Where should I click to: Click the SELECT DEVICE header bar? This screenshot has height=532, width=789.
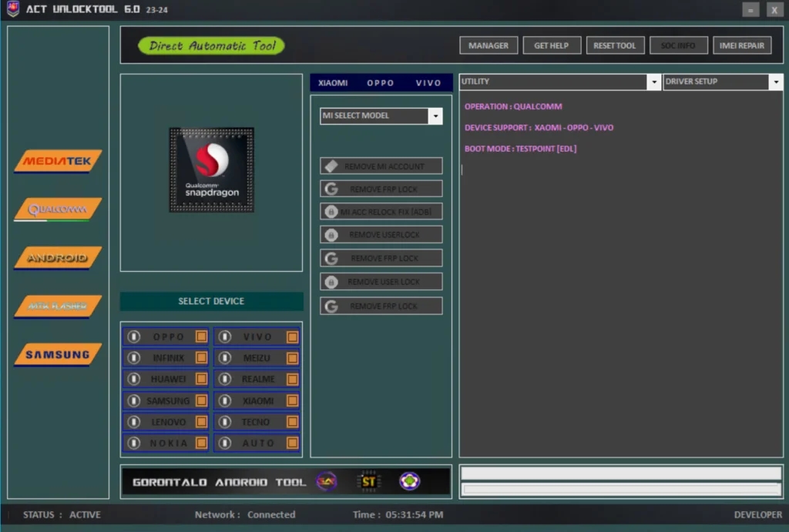211,301
